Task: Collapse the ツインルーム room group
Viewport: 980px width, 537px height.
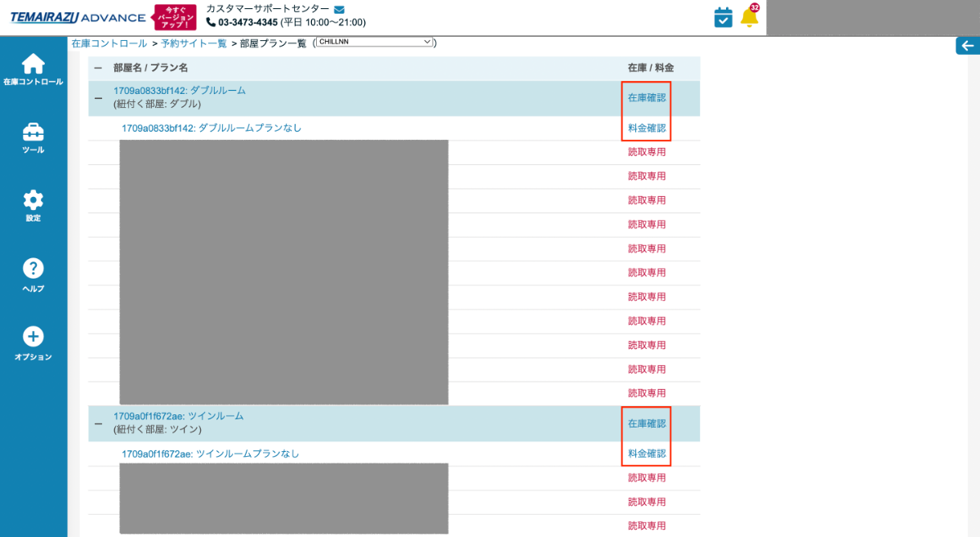Action: (98, 423)
